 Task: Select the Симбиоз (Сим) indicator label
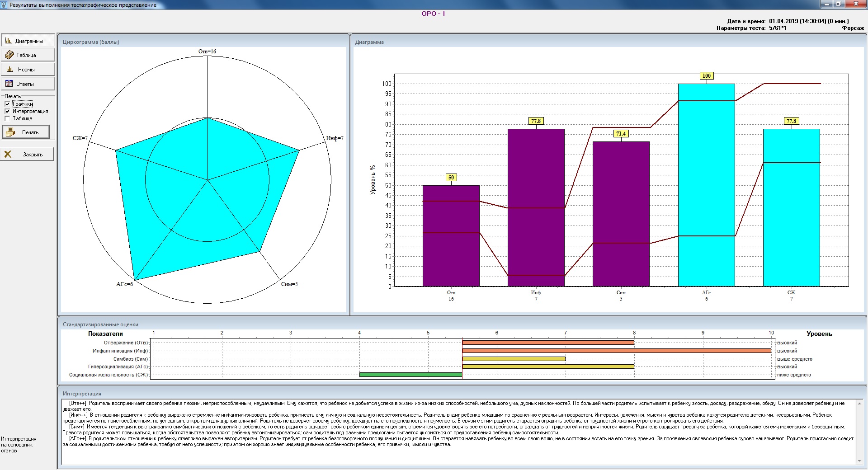[x=131, y=359]
